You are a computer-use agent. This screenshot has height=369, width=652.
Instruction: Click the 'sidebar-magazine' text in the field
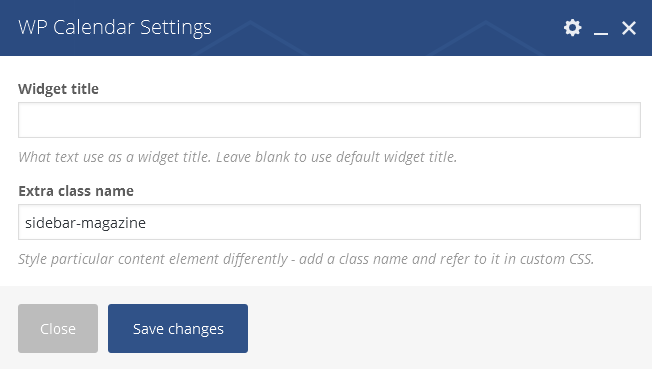[85, 223]
